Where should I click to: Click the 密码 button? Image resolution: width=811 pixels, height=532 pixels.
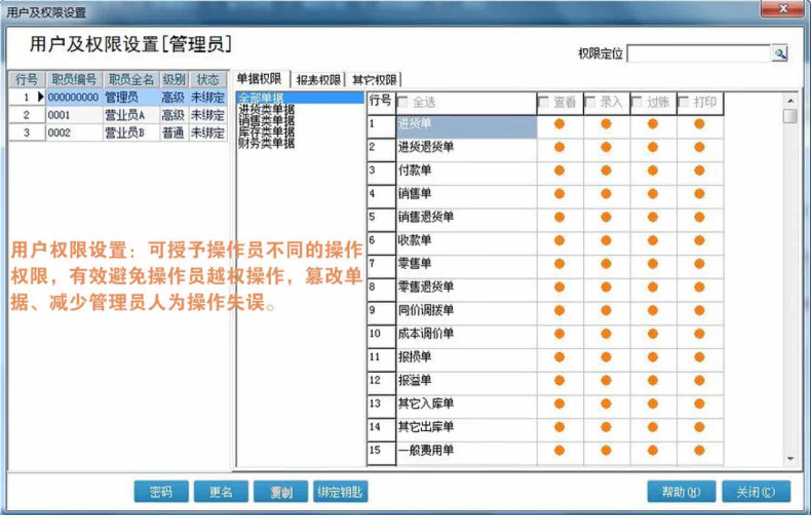(161, 492)
